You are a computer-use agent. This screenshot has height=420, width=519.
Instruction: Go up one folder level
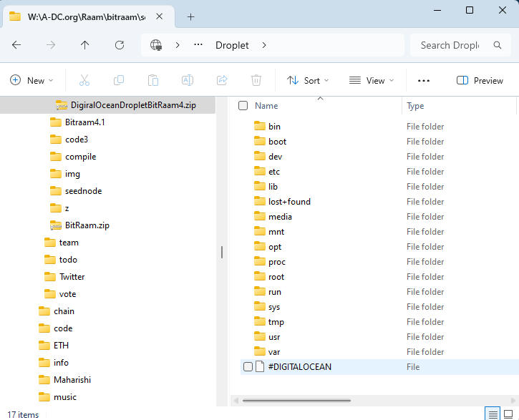pos(84,45)
